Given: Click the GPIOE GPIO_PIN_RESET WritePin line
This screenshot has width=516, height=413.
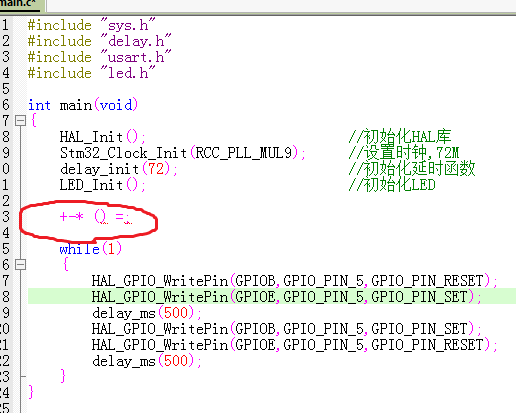Looking at the screenshot, I should point(295,345).
